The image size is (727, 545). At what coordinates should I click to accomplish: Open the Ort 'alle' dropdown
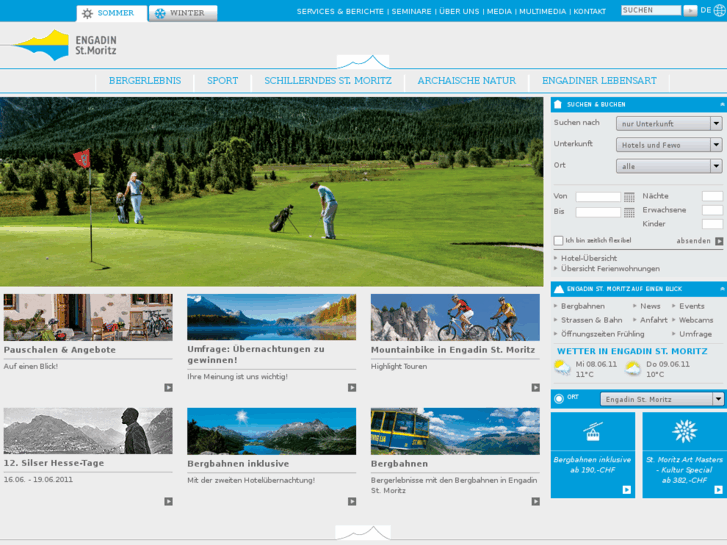point(669,166)
